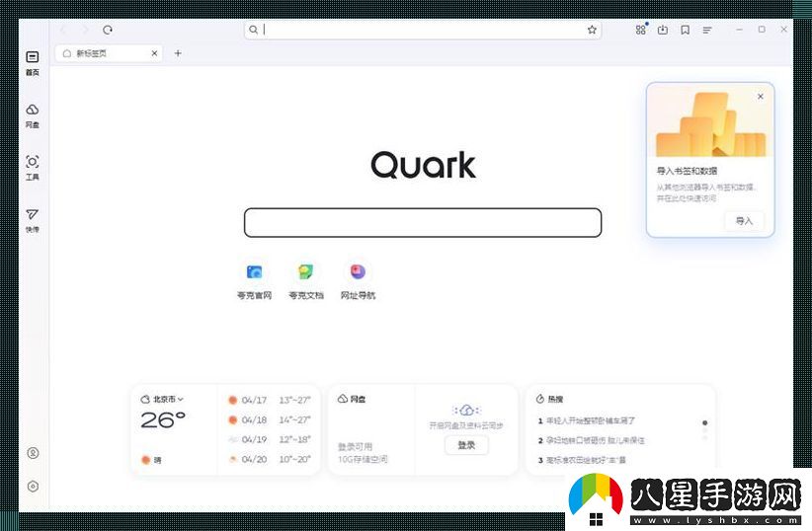Viewport: 812px width, 531px height.
Task: Open the 夸克文档 shortcut
Action: (x=305, y=281)
